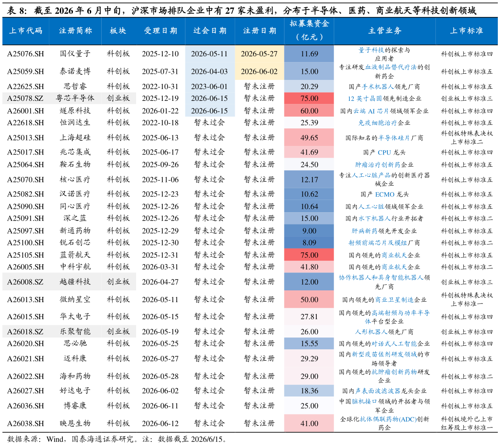The height and width of the screenshot is (448, 500).
Task: Select company name 映恩生物
Action: [x=75, y=424]
